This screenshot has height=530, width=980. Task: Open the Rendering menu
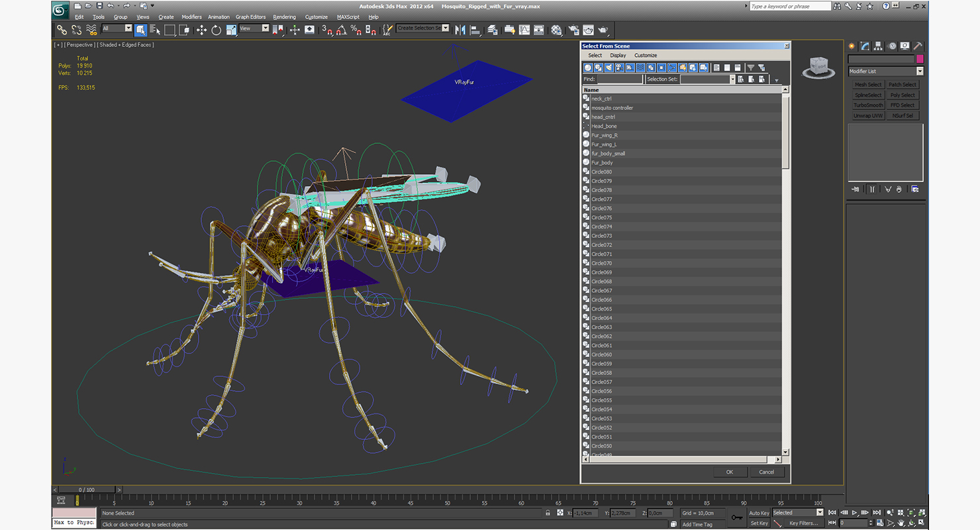[284, 17]
